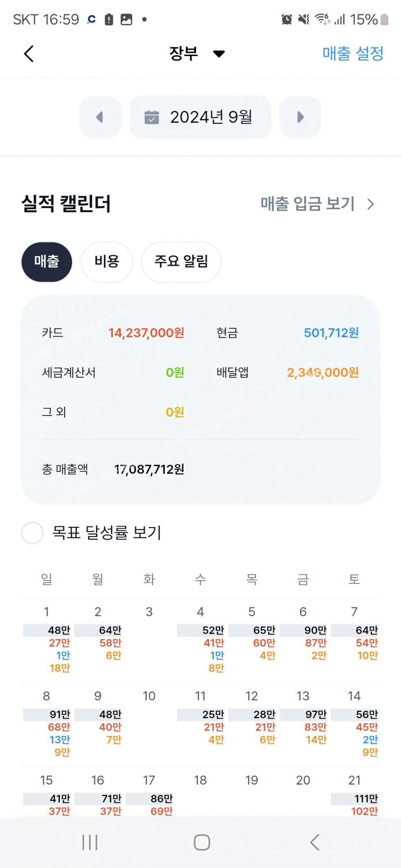Select the 매출 tab
401x868 pixels.
(x=47, y=262)
